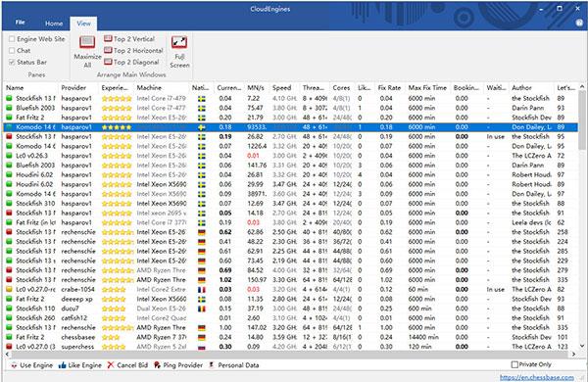Click star rating of deeeep xp row
The image size is (588, 382).
(114, 299)
